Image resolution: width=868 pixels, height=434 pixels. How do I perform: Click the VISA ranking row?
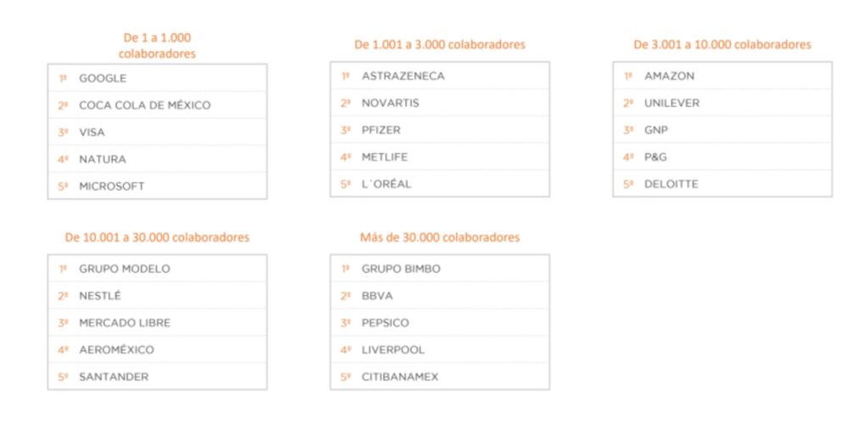(x=92, y=132)
